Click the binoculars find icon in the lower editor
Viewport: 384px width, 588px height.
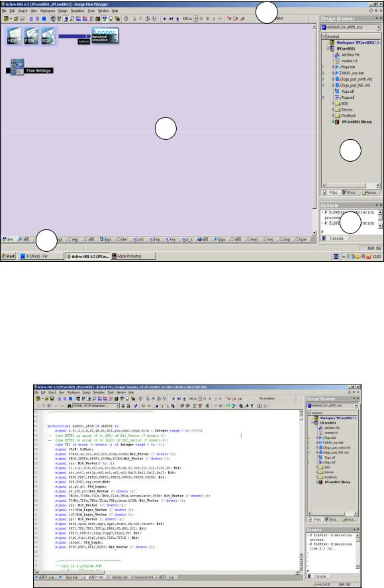pos(70,406)
